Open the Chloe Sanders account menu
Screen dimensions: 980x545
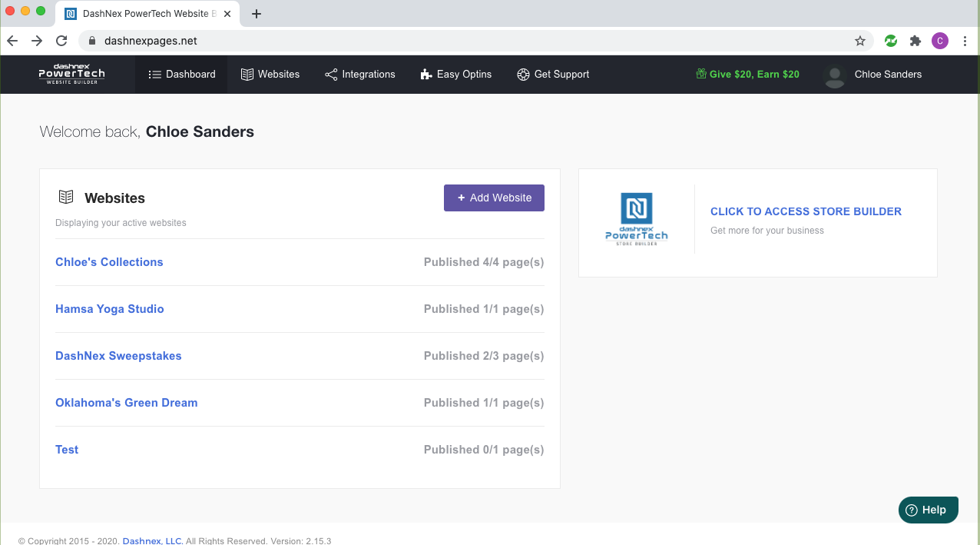point(888,75)
